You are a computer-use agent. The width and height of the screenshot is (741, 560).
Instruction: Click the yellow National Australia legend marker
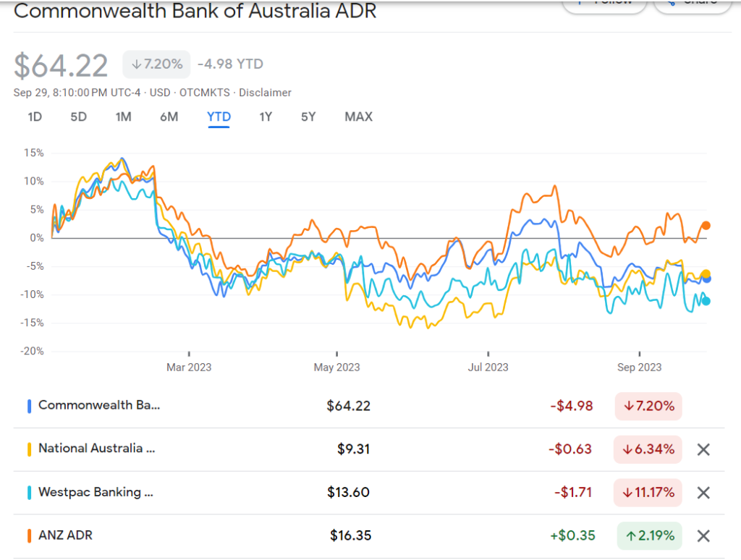tap(29, 449)
